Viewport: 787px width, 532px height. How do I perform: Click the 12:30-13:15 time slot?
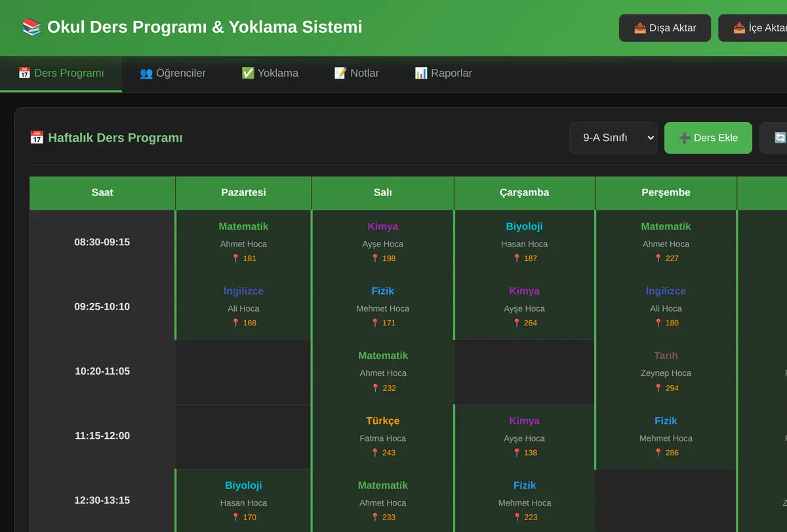pyautogui.click(x=102, y=501)
